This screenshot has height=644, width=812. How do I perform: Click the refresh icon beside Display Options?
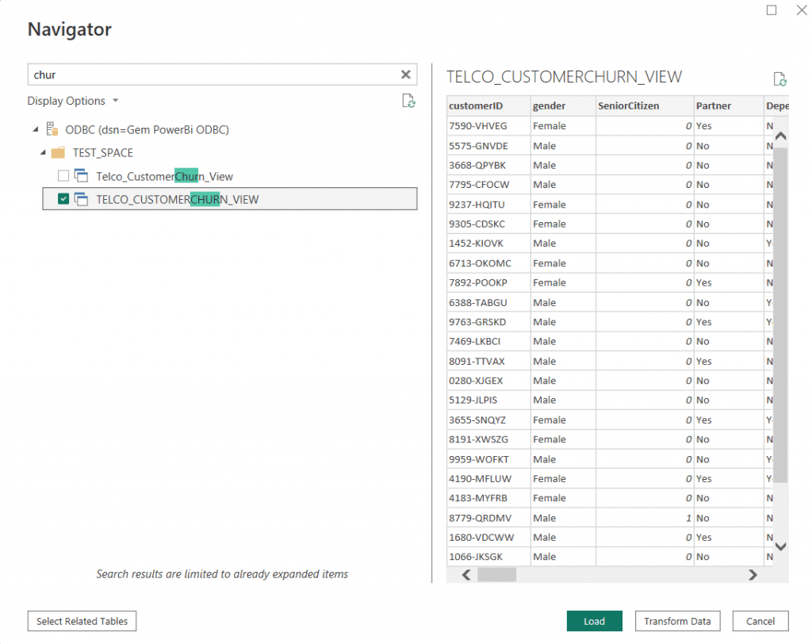click(408, 101)
